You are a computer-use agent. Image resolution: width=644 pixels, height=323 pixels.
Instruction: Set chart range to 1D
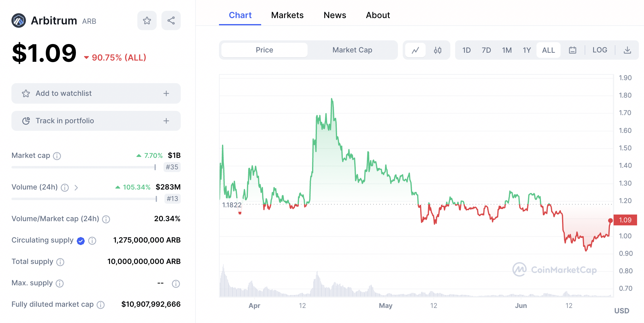[x=467, y=50]
